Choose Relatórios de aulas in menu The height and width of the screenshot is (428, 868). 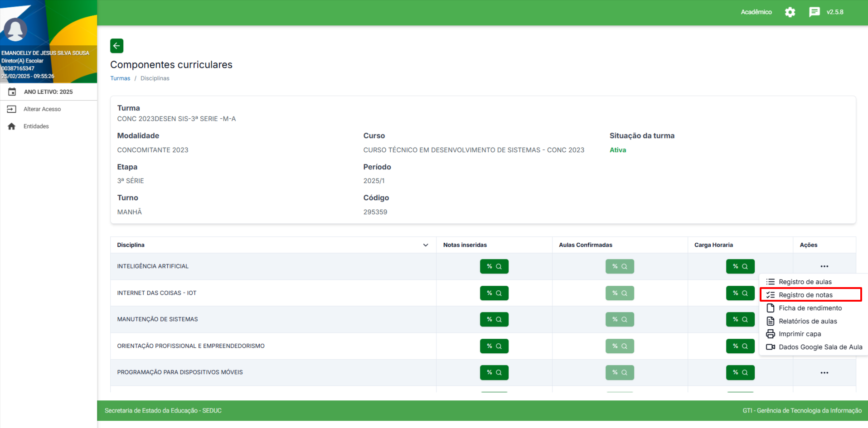point(808,321)
